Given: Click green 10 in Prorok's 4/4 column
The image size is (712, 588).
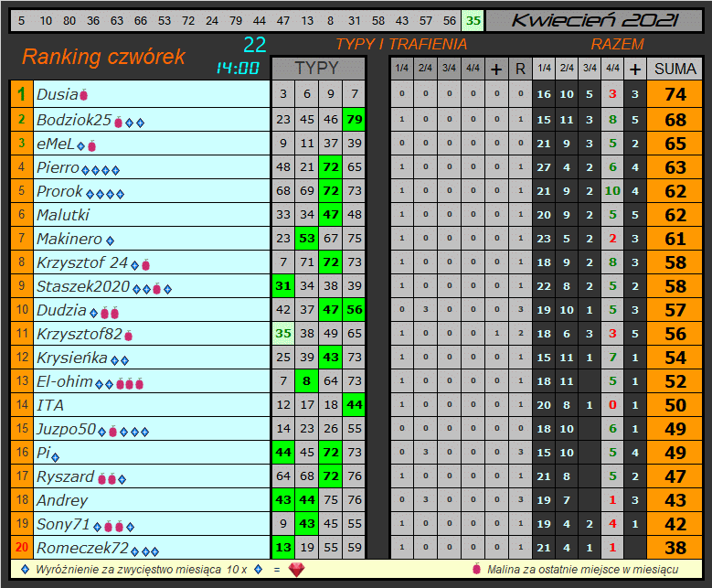Looking at the screenshot, I should click(x=612, y=191).
